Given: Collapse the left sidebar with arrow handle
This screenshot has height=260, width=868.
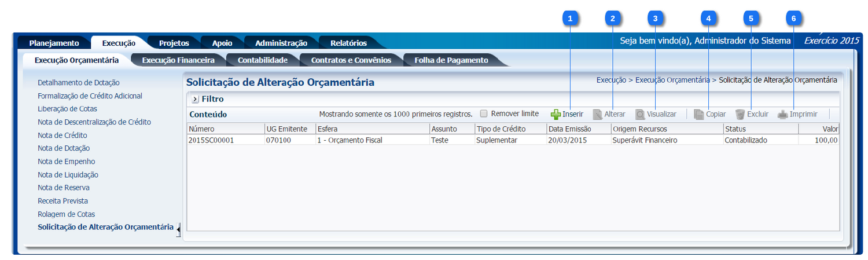Looking at the screenshot, I should point(178,230).
